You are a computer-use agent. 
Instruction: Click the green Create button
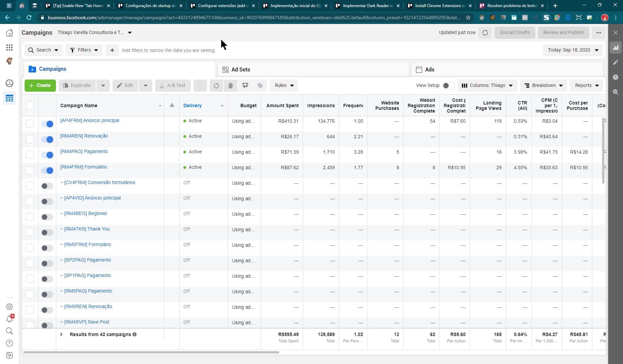click(40, 86)
